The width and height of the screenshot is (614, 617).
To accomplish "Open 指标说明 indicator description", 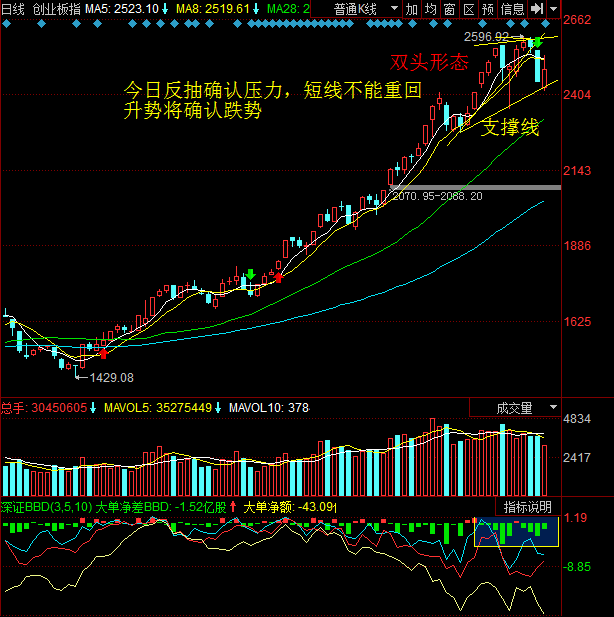I will tap(527, 507).
